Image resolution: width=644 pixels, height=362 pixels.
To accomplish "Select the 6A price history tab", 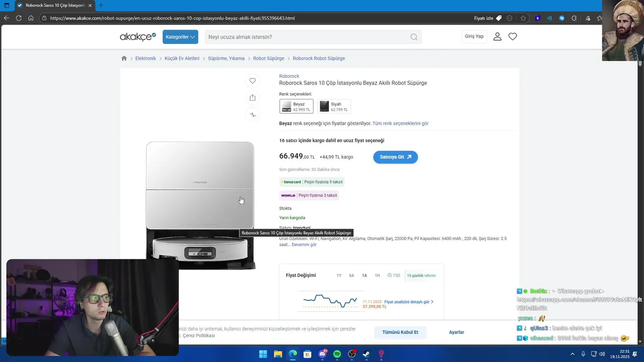I will (352, 276).
